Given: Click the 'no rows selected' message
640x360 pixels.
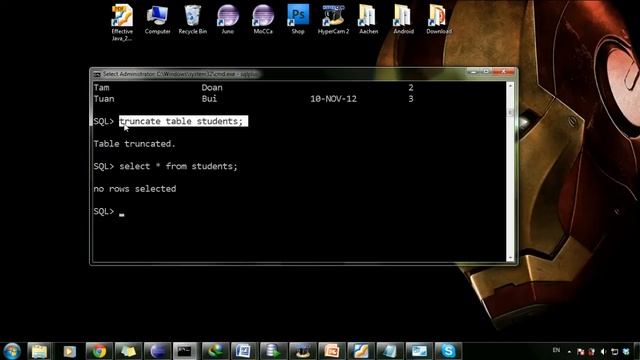Looking at the screenshot, I should [135, 189].
